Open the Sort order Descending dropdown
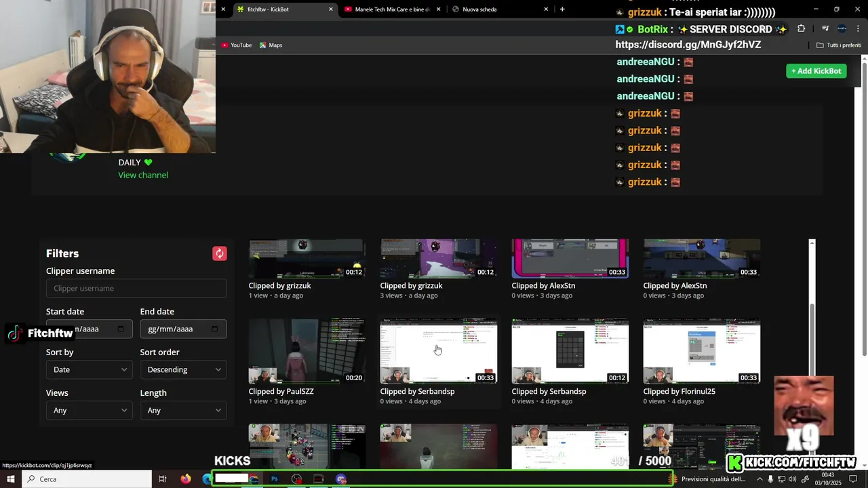868x488 pixels. click(183, 369)
